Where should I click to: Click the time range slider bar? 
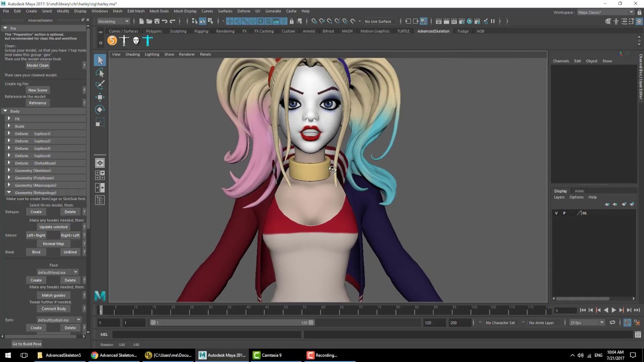pos(232,323)
